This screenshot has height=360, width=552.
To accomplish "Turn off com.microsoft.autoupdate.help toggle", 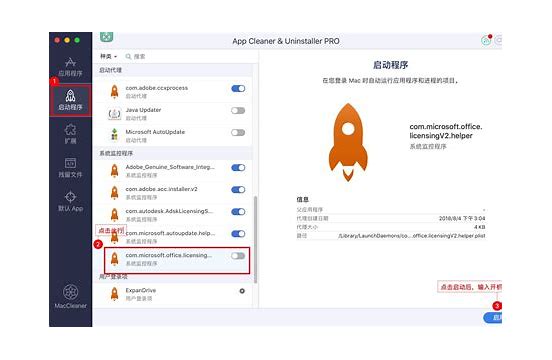I will [x=238, y=234].
